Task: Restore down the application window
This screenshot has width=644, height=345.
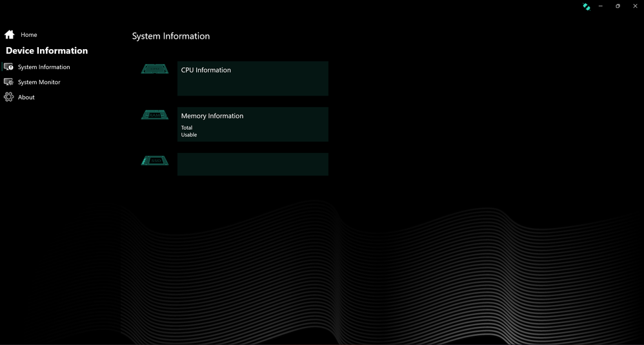Action: (618, 6)
